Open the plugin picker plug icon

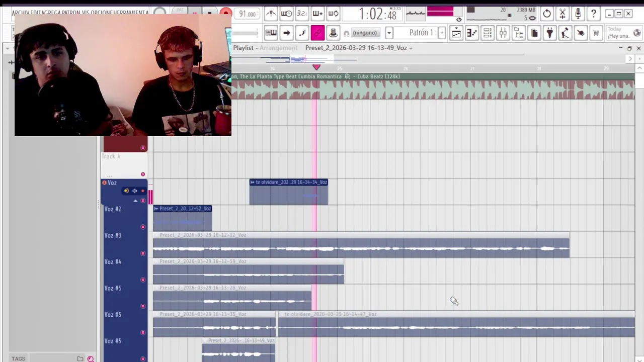pyautogui.click(x=550, y=33)
